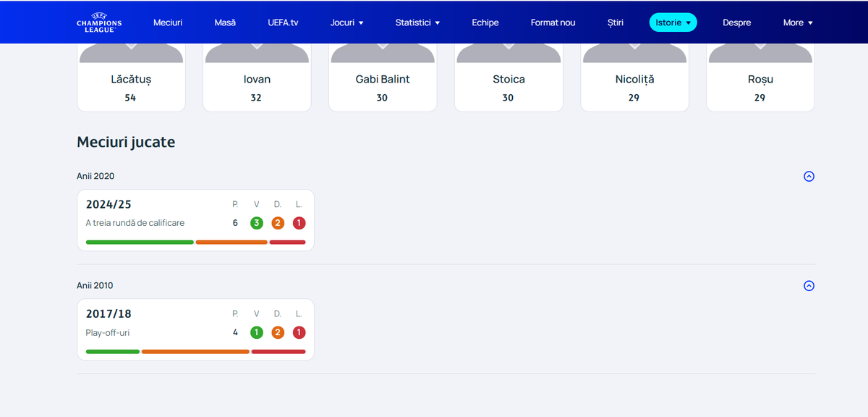Click the red losses badge on 2017/18 card

[x=299, y=332]
